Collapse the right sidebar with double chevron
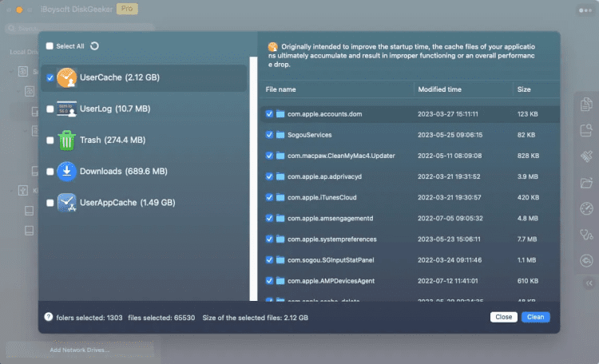 click(x=589, y=283)
